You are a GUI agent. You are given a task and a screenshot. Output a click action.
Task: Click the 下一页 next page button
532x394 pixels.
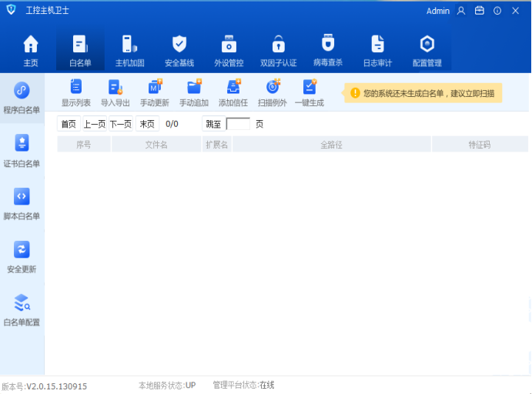coord(120,124)
